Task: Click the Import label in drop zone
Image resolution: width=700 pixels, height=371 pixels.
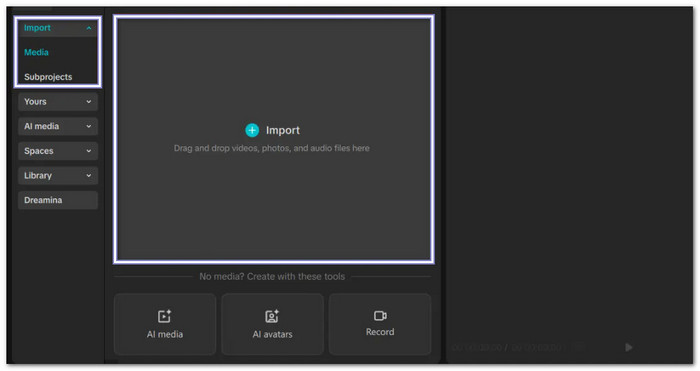Action: (283, 130)
